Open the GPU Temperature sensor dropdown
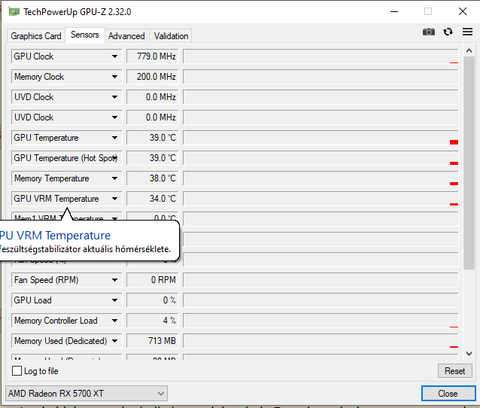Screen dimensions: 480x408 [x=114, y=138]
